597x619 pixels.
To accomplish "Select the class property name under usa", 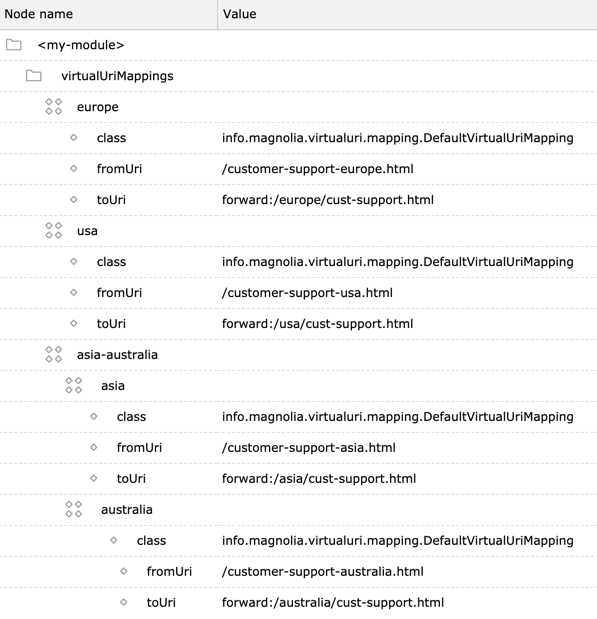I will tap(111, 262).
